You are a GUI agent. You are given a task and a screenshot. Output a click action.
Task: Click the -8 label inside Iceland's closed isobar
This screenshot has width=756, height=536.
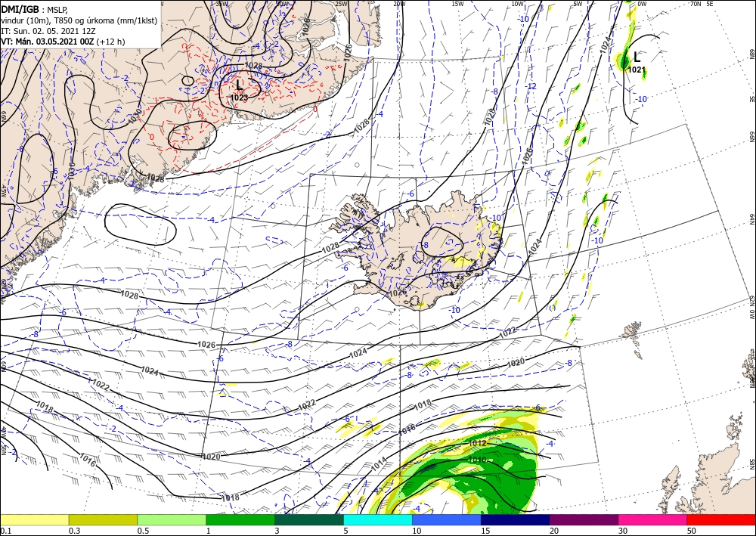click(x=425, y=245)
